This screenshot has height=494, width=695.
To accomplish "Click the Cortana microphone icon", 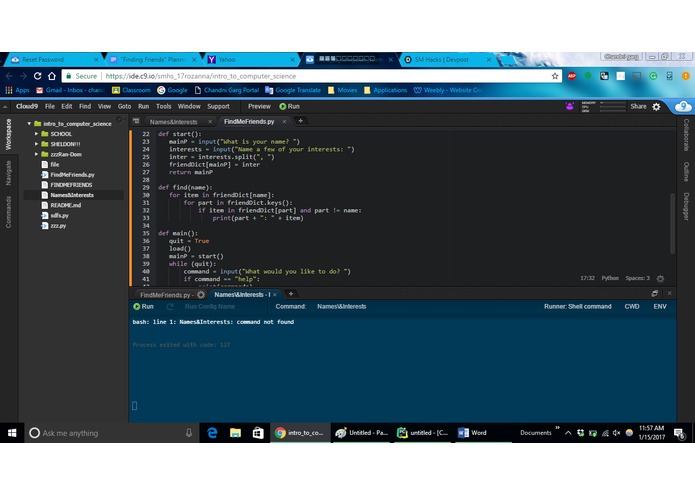I will 189,433.
